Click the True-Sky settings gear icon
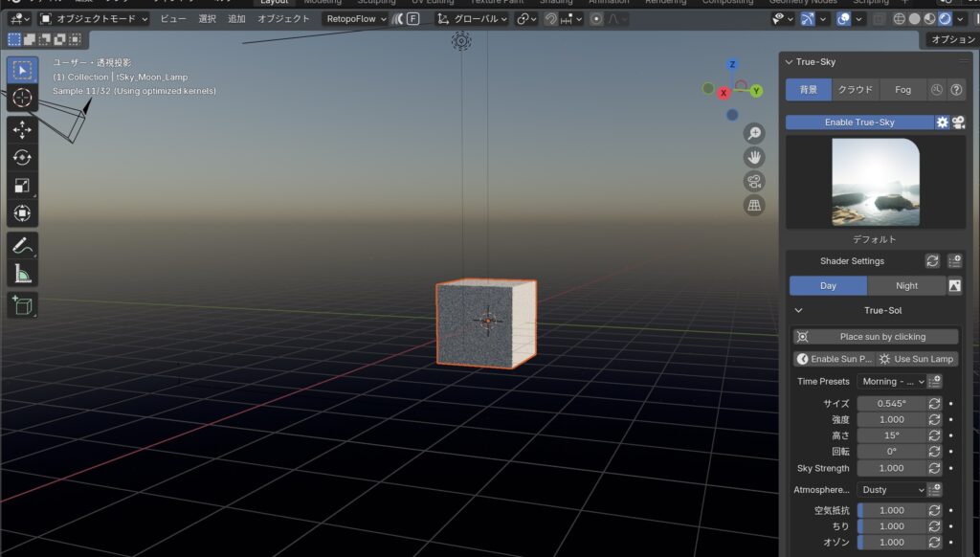980x557 pixels. [x=942, y=123]
